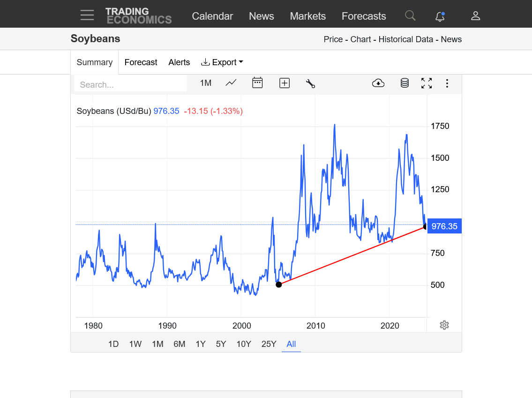Viewport: 532px width, 398px height.
Task: Open the wrench chart tools icon
Action: [x=310, y=83]
